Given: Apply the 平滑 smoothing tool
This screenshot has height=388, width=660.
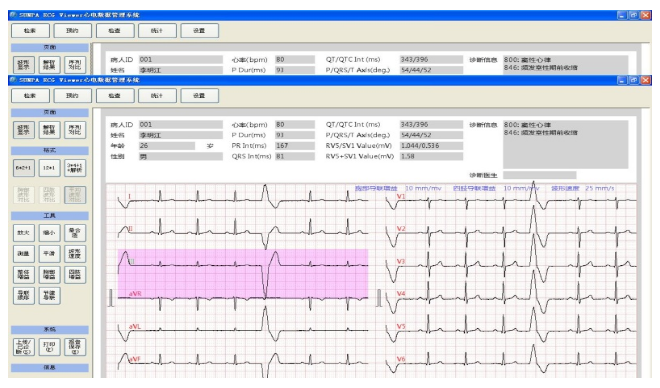Looking at the screenshot, I should pos(49,254).
